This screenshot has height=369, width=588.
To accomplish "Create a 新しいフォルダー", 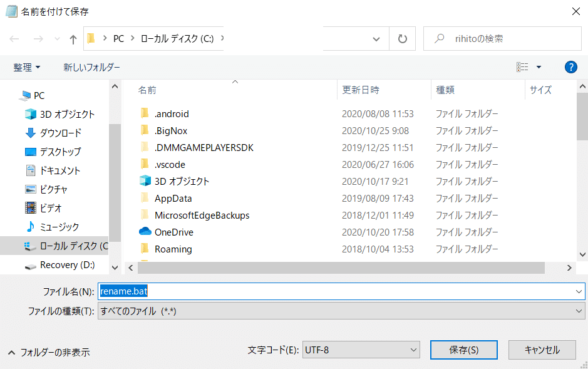I will (x=91, y=68).
